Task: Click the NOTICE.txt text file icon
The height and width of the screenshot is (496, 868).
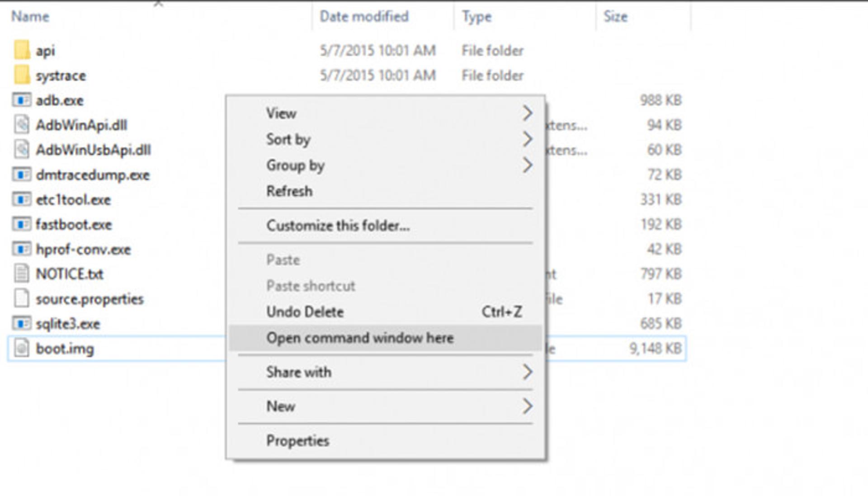Action: point(22,274)
